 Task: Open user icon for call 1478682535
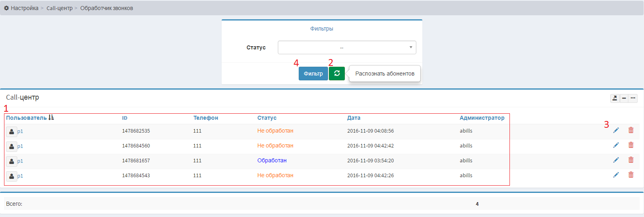coord(12,131)
